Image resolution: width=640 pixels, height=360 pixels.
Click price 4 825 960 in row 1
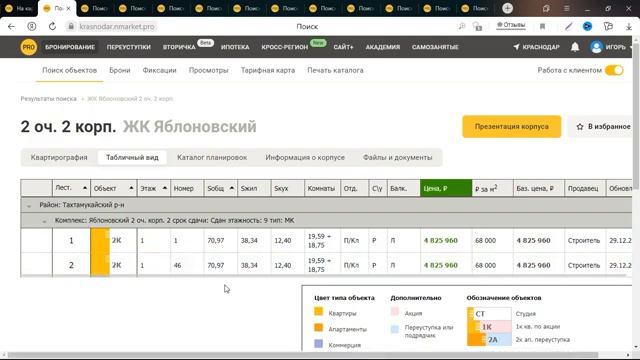pos(440,240)
